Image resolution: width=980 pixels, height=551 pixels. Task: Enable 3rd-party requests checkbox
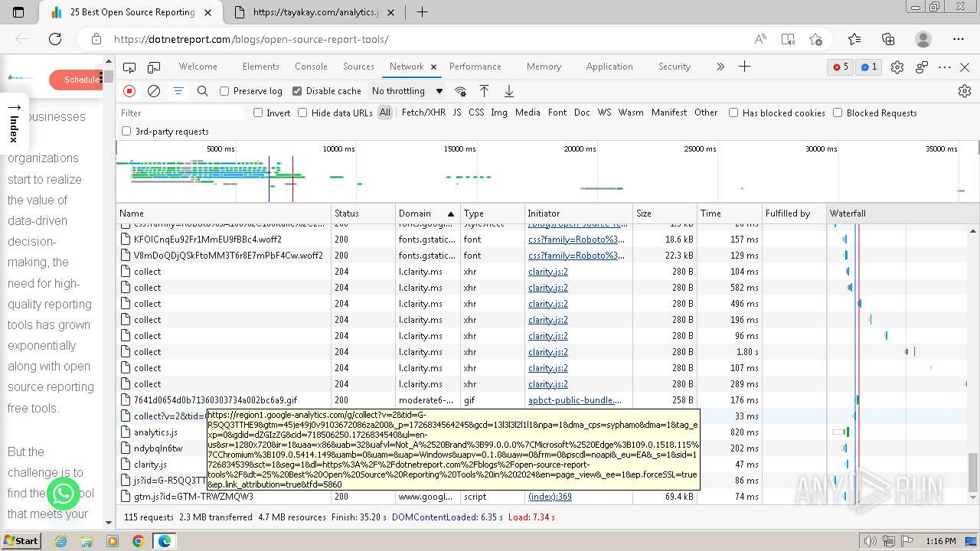[x=126, y=132]
